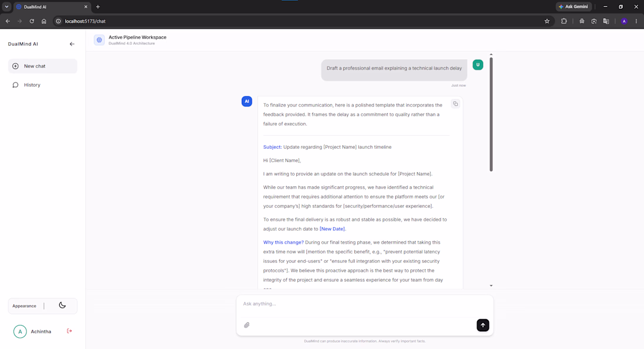The height and width of the screenshot is (349, 644).
Task: Send the message with arrow button
Action: [482, 325]
